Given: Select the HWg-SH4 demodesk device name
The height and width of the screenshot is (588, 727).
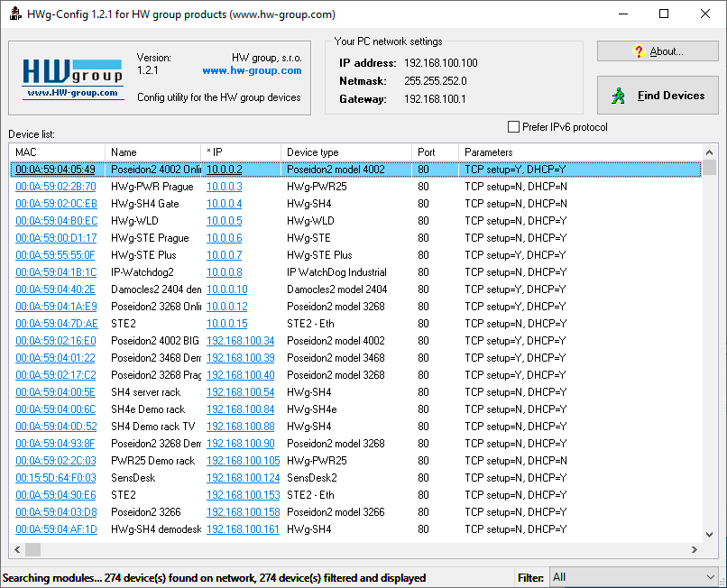Looking at the screenshot, I should 156,530.
